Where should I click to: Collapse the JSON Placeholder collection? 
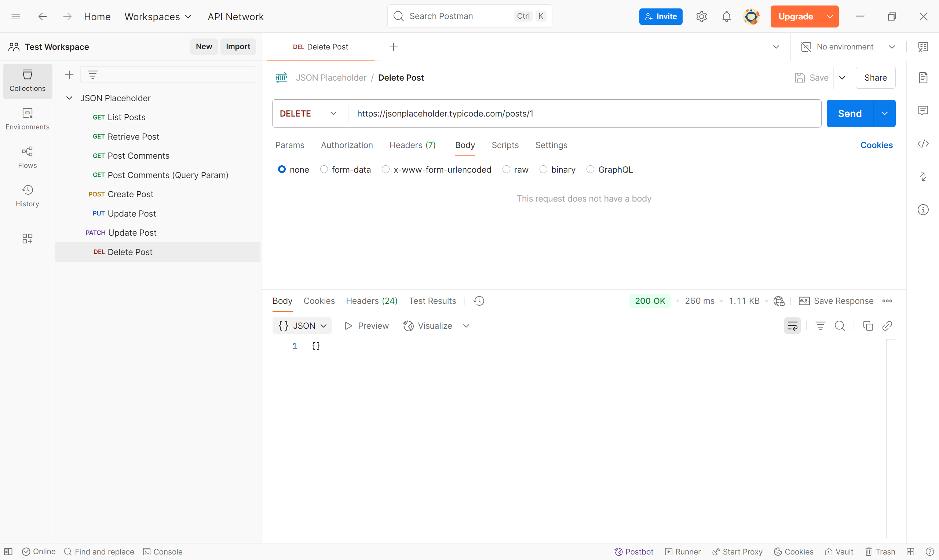pos(69,98)
